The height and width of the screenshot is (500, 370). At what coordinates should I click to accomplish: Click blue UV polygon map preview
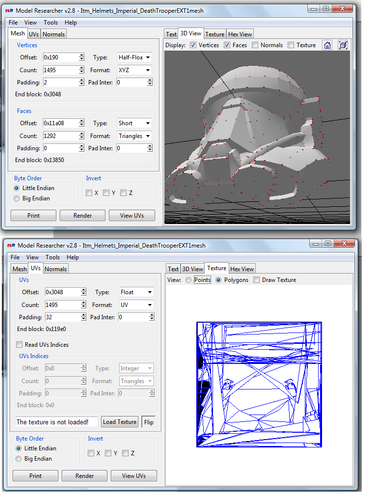coord(259,384)
